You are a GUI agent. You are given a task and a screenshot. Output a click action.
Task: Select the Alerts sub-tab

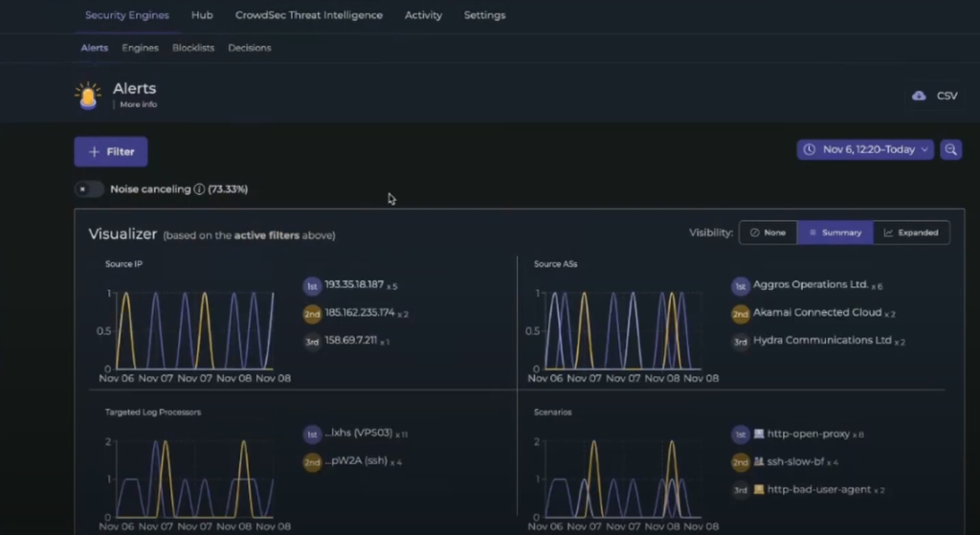[95, 48]
